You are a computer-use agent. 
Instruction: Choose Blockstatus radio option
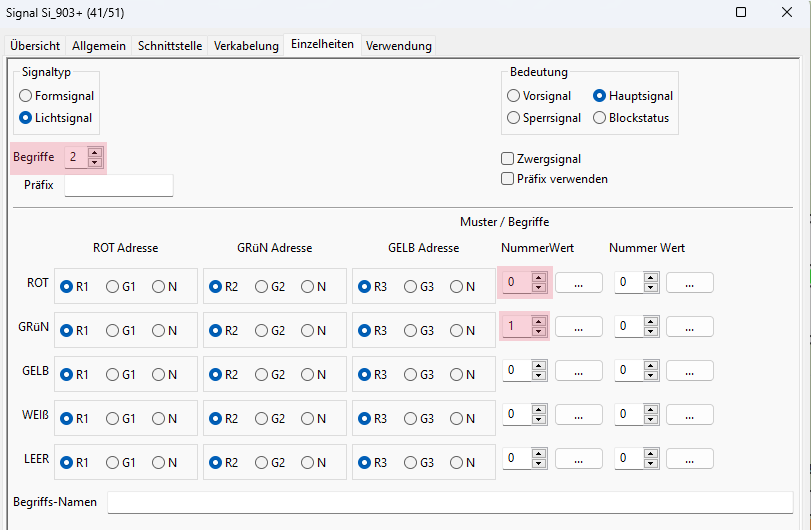[x=600, y=118]
